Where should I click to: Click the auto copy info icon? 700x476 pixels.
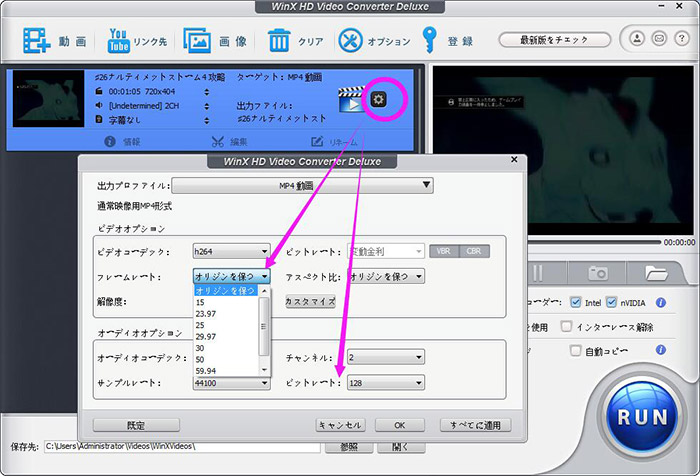(661, 350)
